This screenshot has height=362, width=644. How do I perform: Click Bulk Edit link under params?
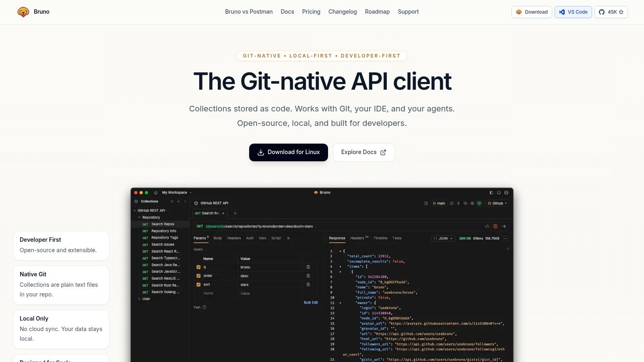(311, 302)
